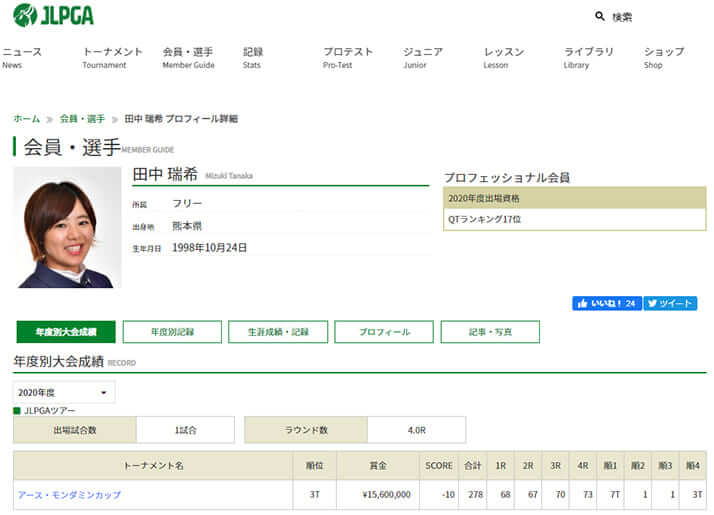
Task: Click the player profile photo
Action: pos(67,227)
